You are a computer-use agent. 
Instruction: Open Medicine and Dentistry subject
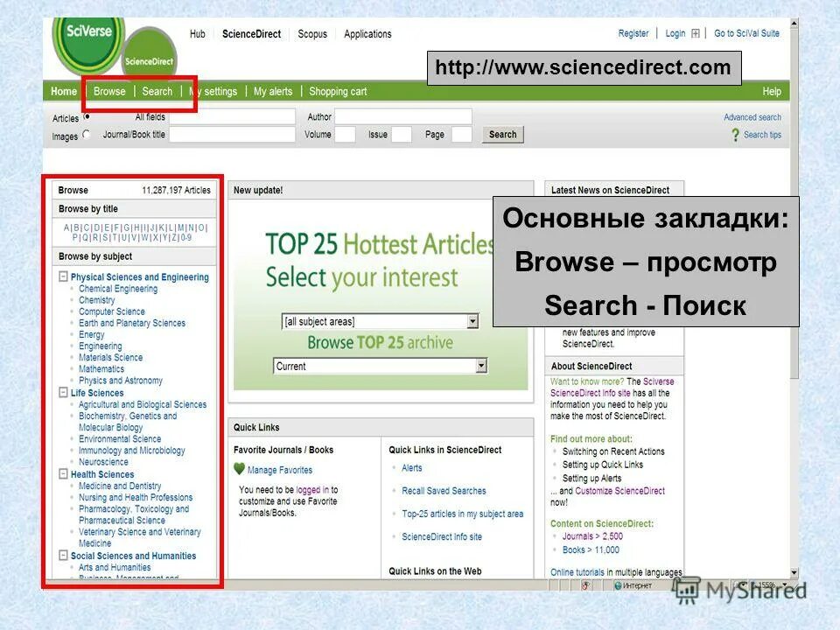pos(120,486)
